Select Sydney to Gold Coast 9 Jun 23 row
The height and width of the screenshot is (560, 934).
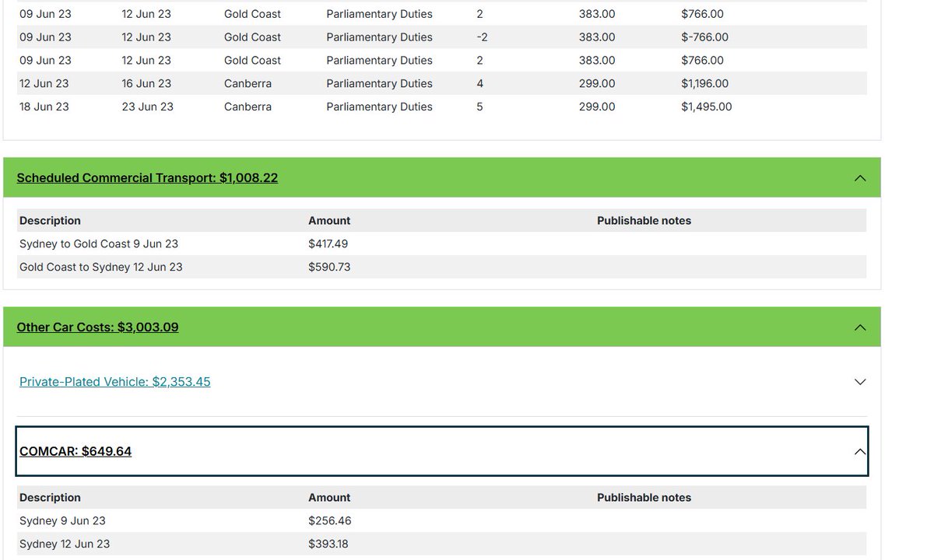click(441, 243)
